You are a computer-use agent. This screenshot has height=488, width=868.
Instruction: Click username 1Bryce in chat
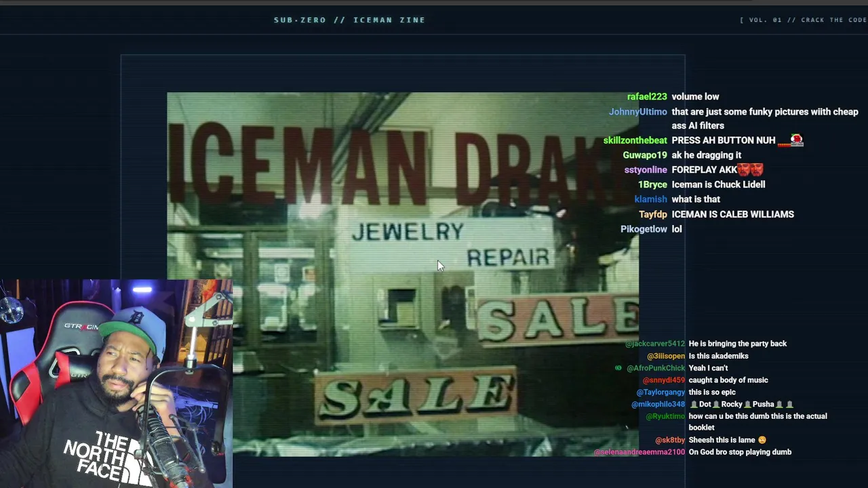[x=652, y=184]
